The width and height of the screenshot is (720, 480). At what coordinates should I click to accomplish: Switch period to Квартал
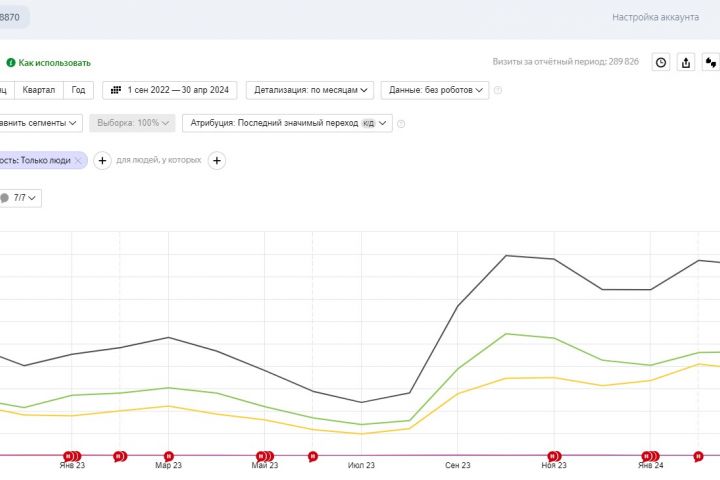coord(41,90)
